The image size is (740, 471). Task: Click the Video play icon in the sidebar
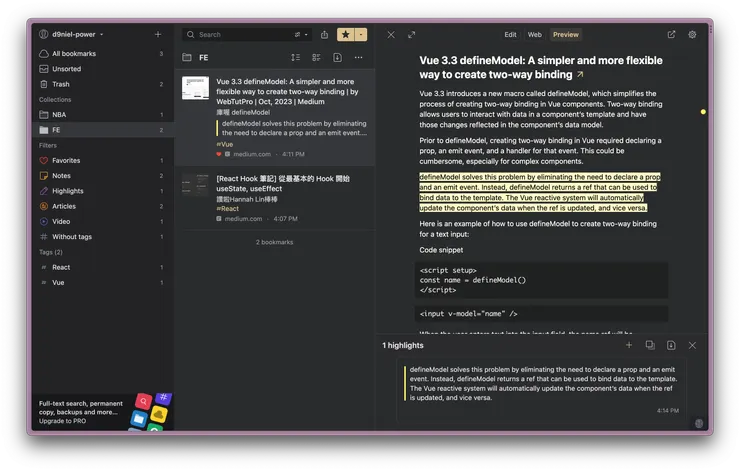[44, 221]
